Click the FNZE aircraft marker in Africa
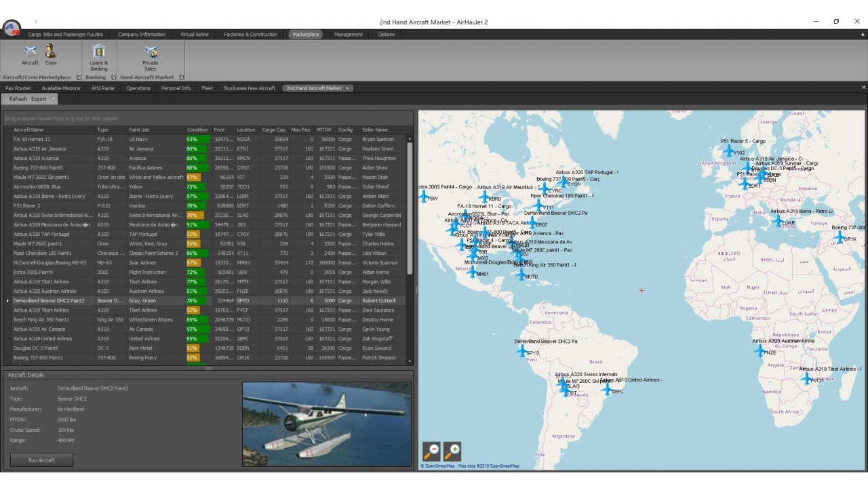The height and width of the screenshot is (488, 868). (760, 349)
